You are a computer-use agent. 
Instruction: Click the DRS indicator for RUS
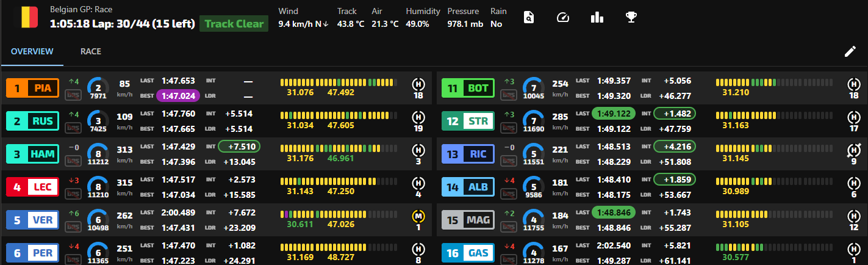[x=73, y=128]
